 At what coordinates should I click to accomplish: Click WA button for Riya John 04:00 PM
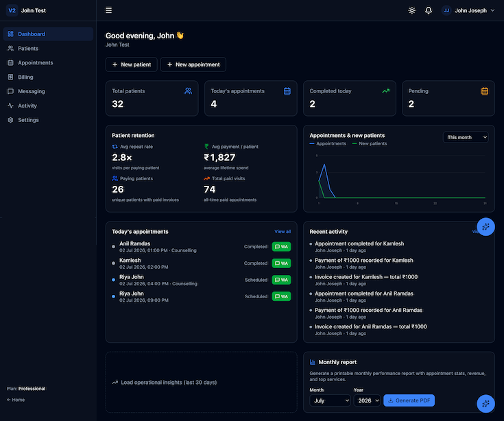pos(281,280)
